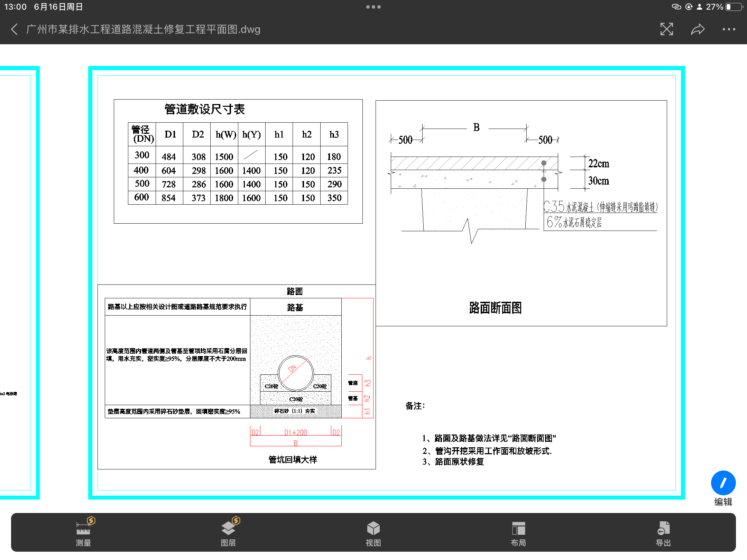Tap the D1 column header
Image resolution: width=747 pixels, height=560 pixels.
click(170, 134)
